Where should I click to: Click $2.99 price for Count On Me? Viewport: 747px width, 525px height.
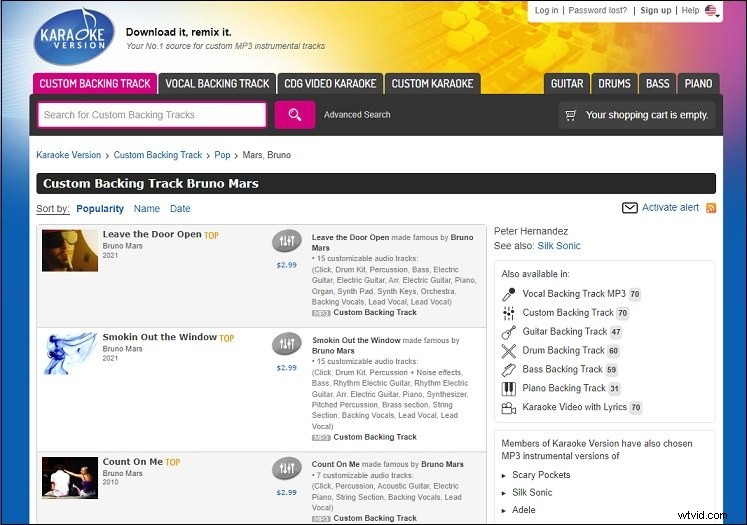tap(286, 493)
